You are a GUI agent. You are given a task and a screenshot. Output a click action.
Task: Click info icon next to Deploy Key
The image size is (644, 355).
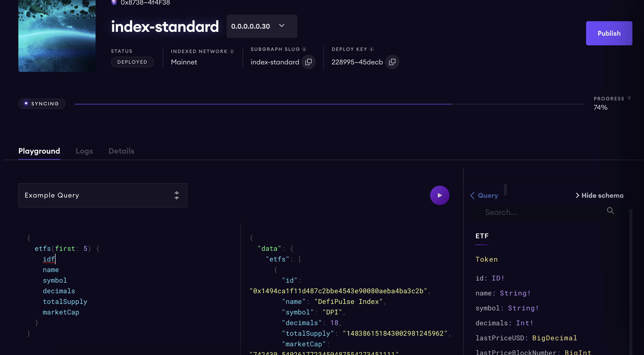pos(371,49)
